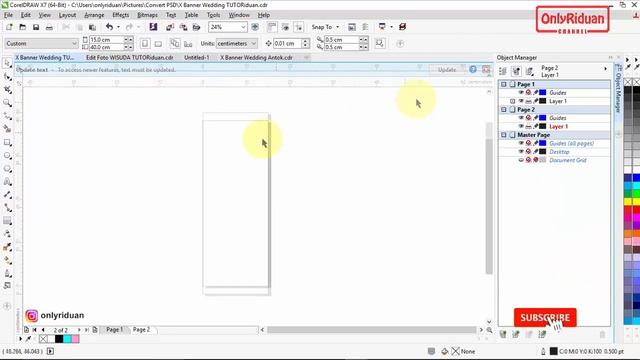The width and height of the screenshot is (640, 360).
Task: Open the Bitmaps menu
Action: (147, 15)
